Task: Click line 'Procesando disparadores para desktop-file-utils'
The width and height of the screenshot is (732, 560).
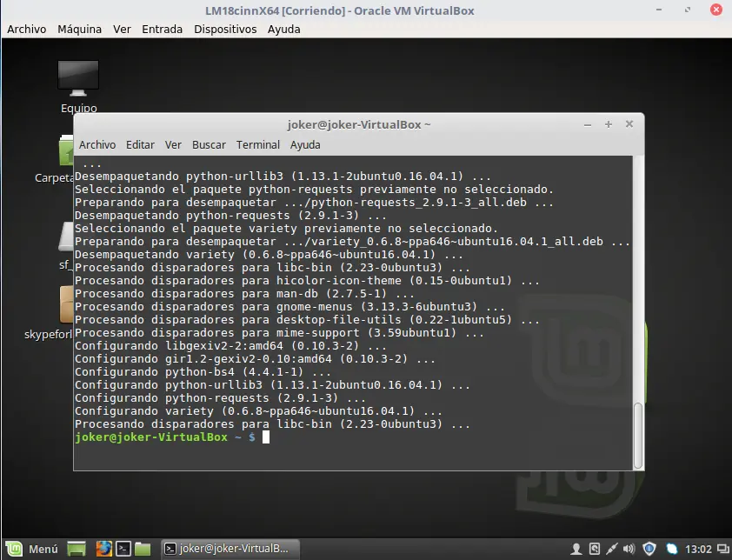Action: tap(307, 320)
